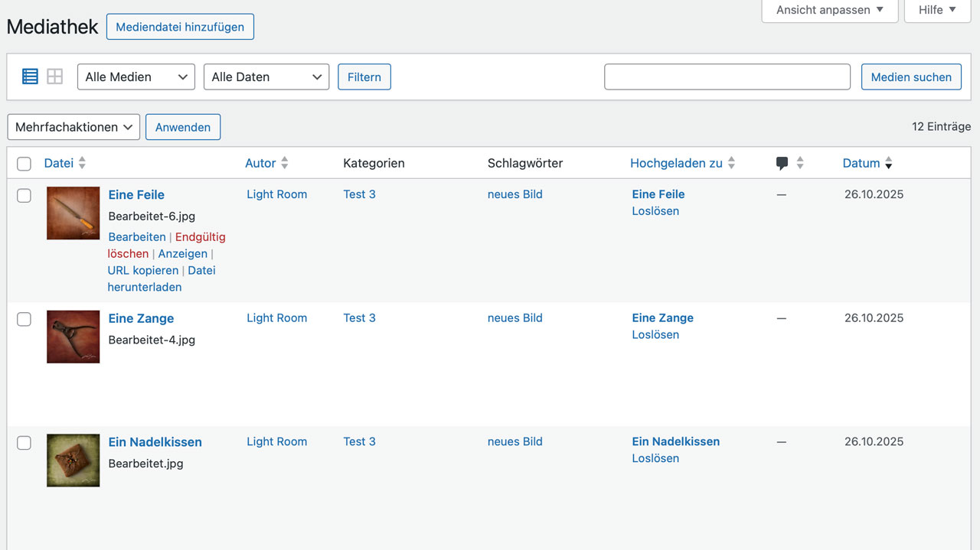Click the Mediendatei hinzufügen button
The width and height of the screenshot is (980, 550).
pyautogui.click(x=180, y=27)
